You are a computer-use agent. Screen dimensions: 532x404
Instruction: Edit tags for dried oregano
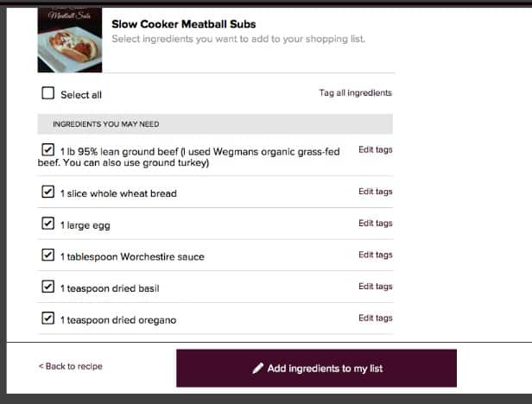click(x=375, y=319)
